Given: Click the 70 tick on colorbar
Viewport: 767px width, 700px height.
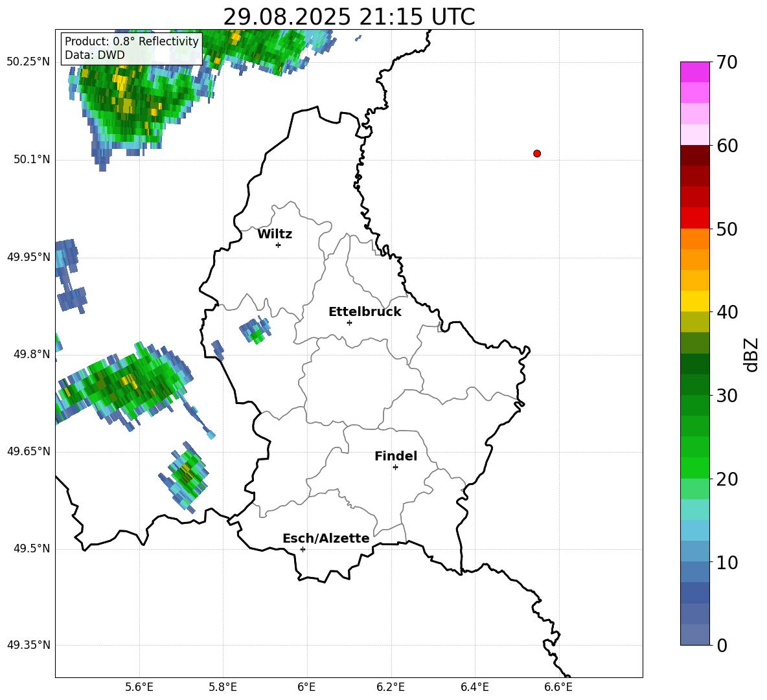Looking at the screenshot, I should tap(727, 63).
